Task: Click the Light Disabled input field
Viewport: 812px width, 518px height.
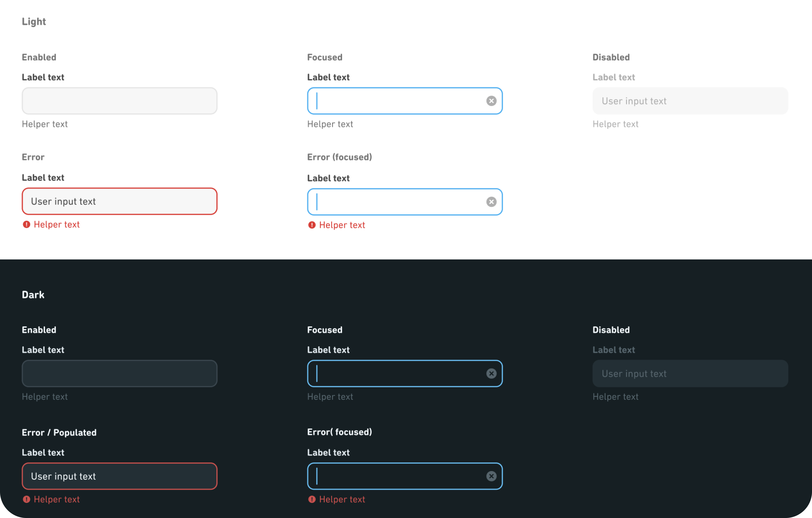Action: coord(690,101)
